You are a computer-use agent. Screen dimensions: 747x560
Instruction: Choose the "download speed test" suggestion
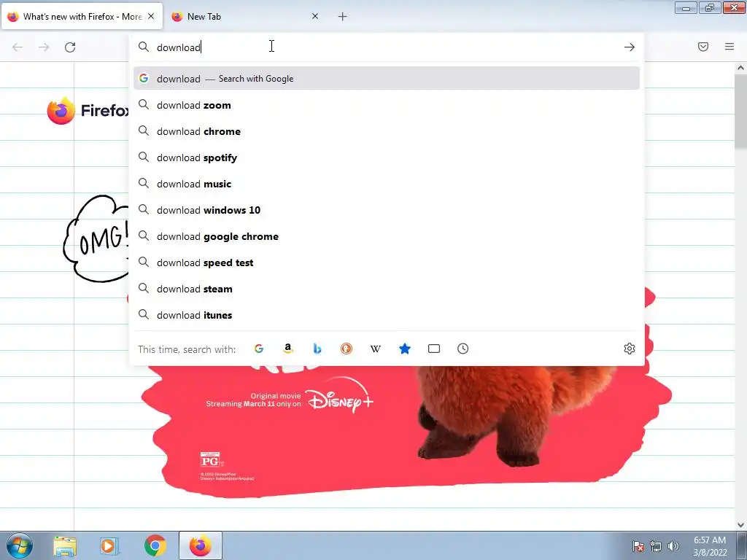387,262
